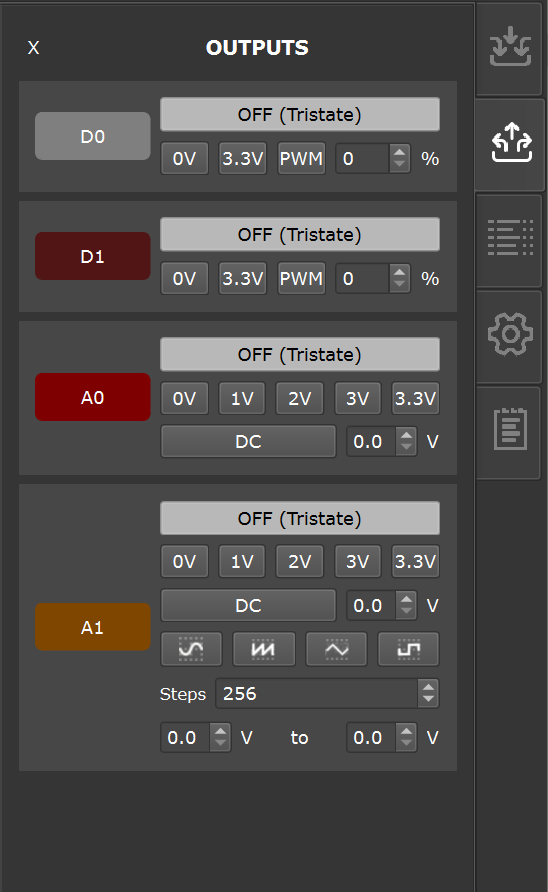
Task: Close the Outputs panel with X
Action: pyautogui.click(x=34, y=48)
